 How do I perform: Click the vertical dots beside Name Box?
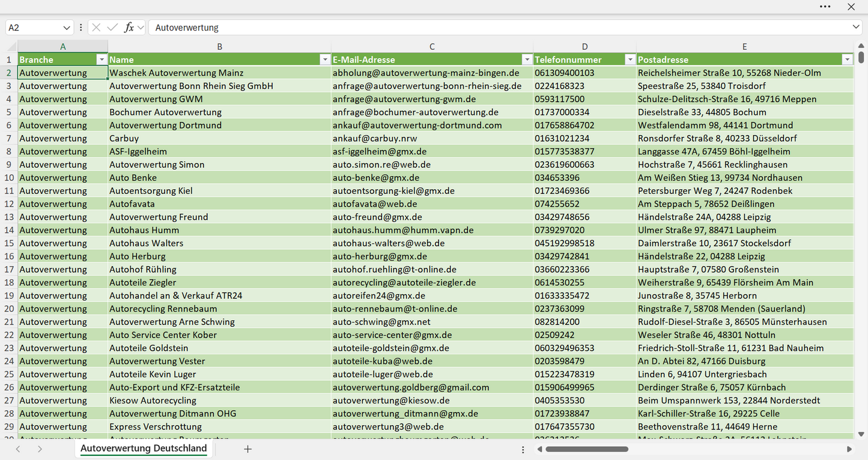coord(81,28)
